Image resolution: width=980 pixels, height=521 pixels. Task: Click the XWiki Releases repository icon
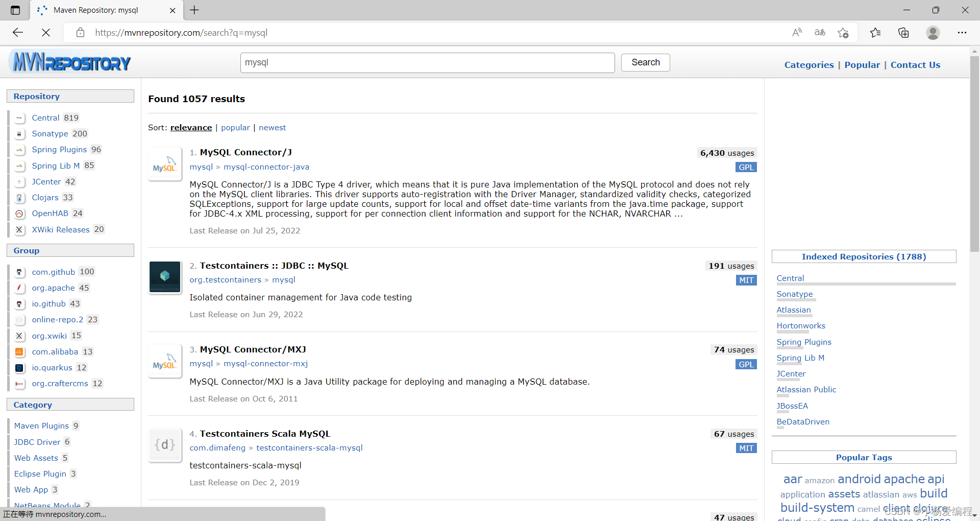19,230
